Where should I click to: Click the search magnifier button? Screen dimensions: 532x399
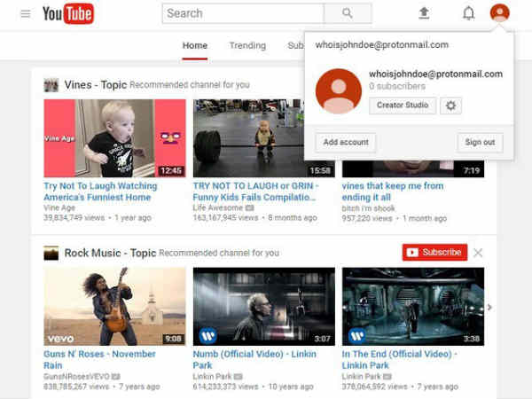pos(348,13)
